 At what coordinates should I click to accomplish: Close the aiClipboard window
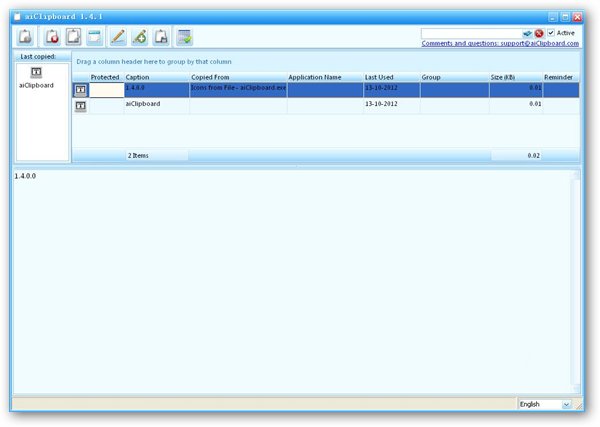(577, 17)
